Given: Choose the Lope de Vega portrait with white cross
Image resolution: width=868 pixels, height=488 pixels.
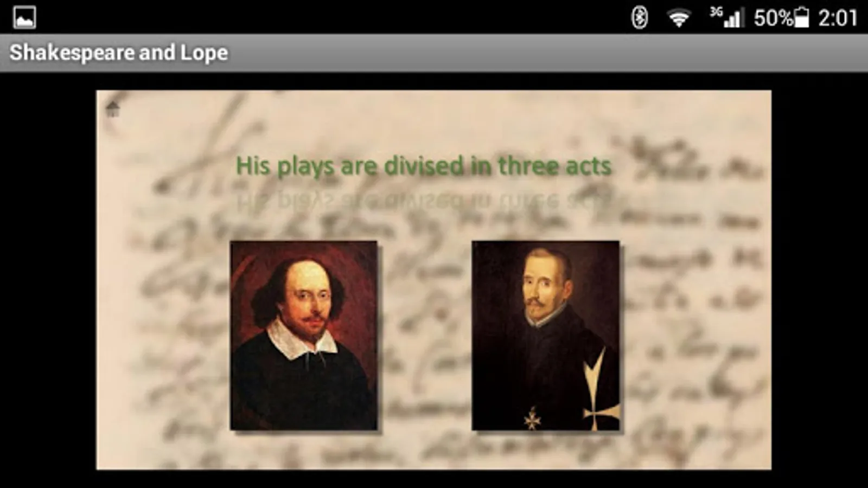Looking at the screenshot, I should 545,336.
